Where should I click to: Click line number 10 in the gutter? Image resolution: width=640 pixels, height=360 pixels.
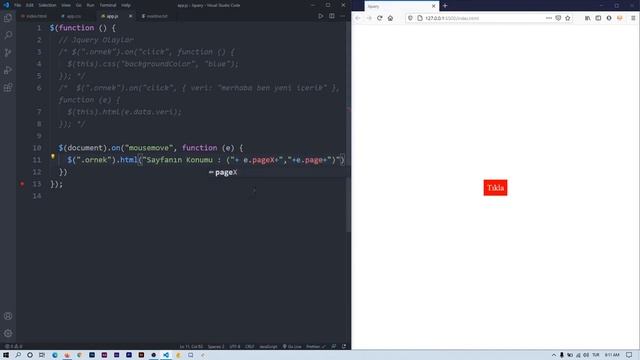37,148
